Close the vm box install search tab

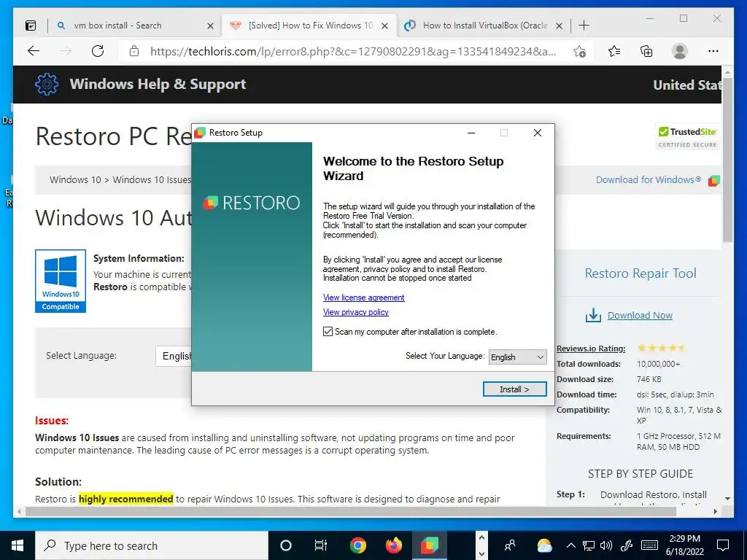point(210,26)
